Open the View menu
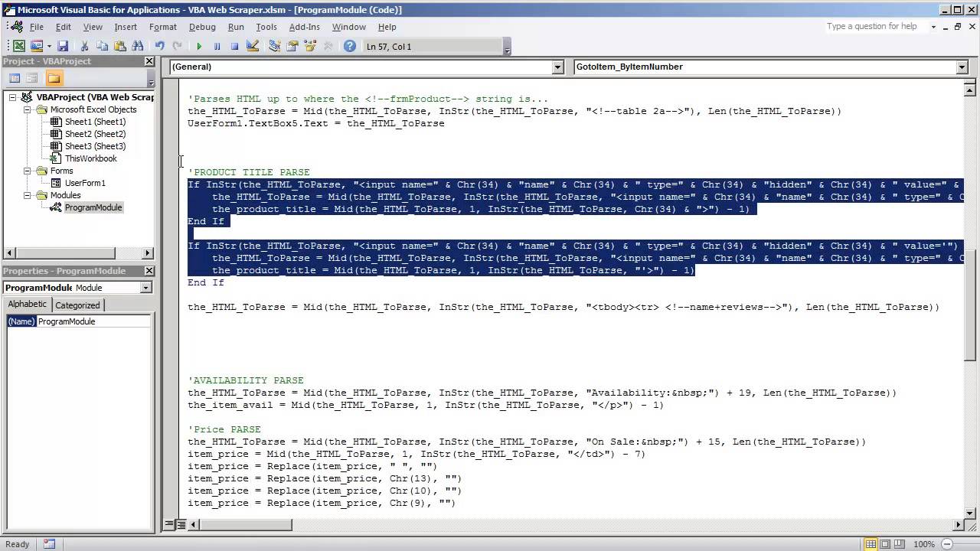 93,27
